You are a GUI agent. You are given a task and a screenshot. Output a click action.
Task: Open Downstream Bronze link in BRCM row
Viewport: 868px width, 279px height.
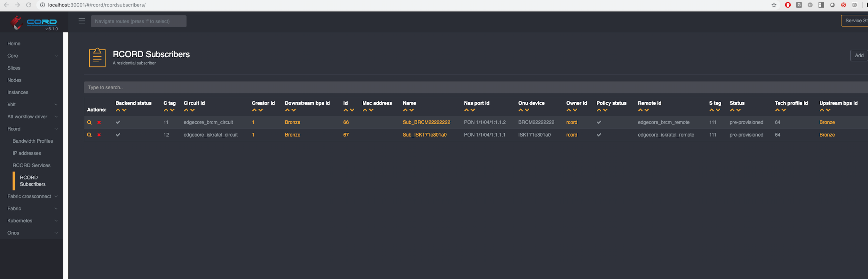292,122
